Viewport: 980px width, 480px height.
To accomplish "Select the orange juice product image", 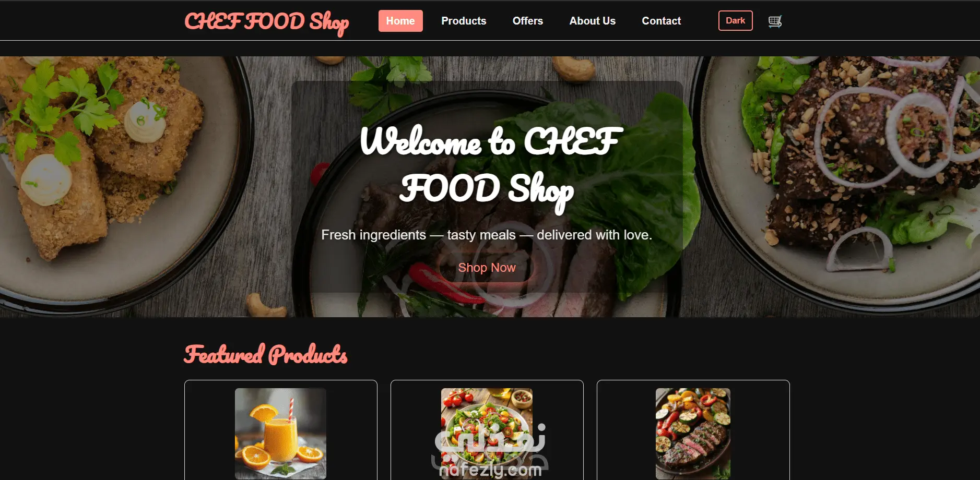I will point(280,434).
